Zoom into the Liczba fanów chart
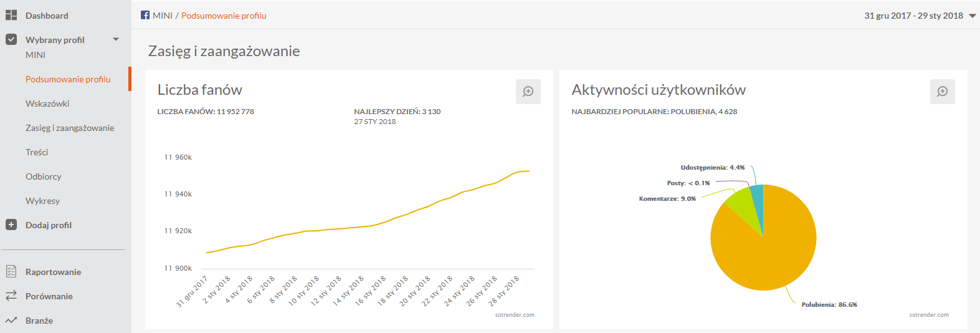Image resolution: width=980 pixels, height=333 pixels. [528, 92]
